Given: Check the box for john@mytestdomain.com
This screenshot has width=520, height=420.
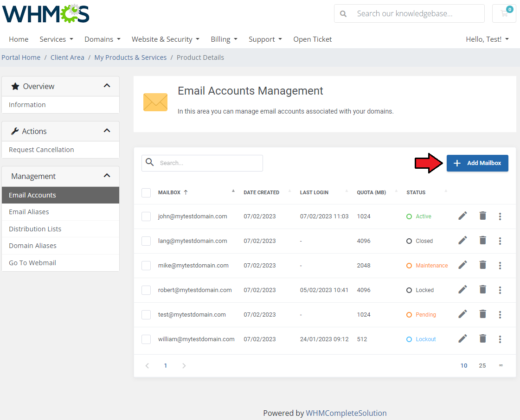Looking at the screenshot, I should click(146, 216).
